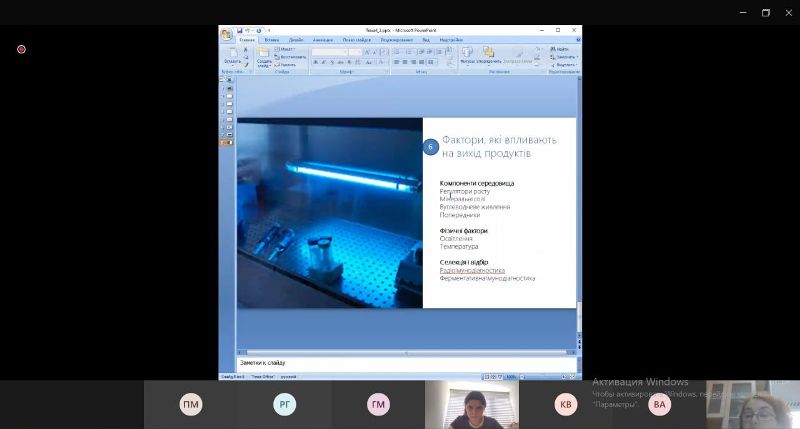The image size is (800, 429).
Task: Click the Заменить replace button
Action: point(564,57)
